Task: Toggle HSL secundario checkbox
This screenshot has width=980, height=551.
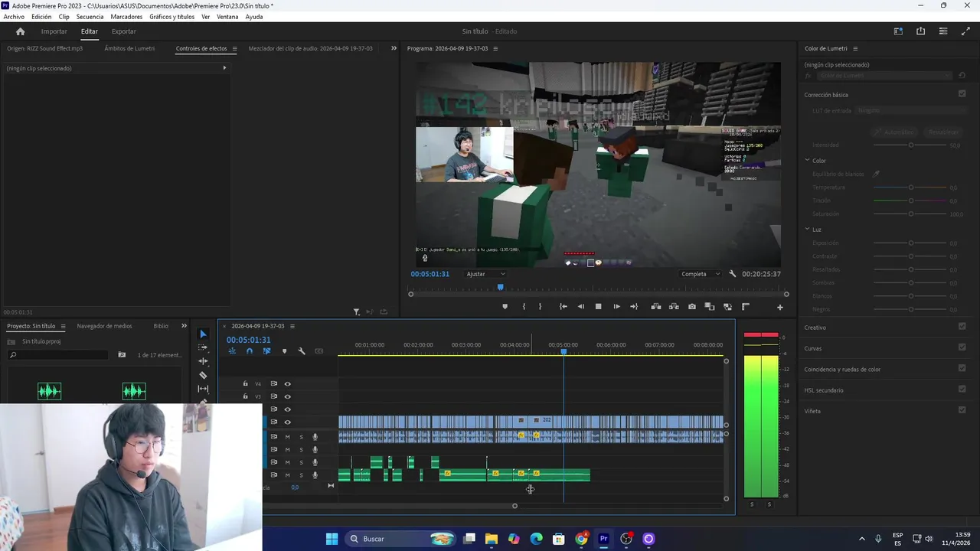Action: click(x=962, y=389)
